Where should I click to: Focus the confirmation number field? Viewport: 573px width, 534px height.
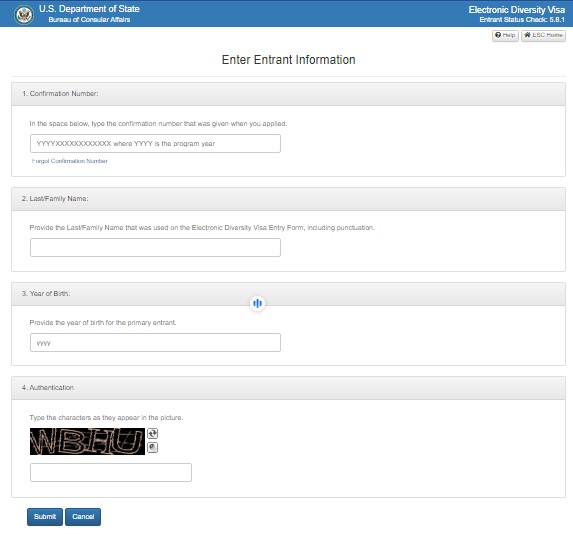tap(155, 144)
